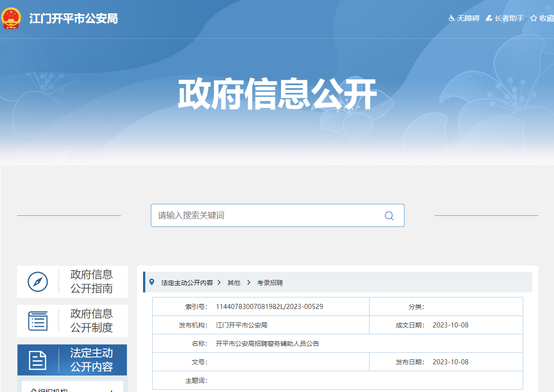Click the list icon for 政府信息公开制度
The height and width of the screenshot is (392, 554).
pos(38,321)
